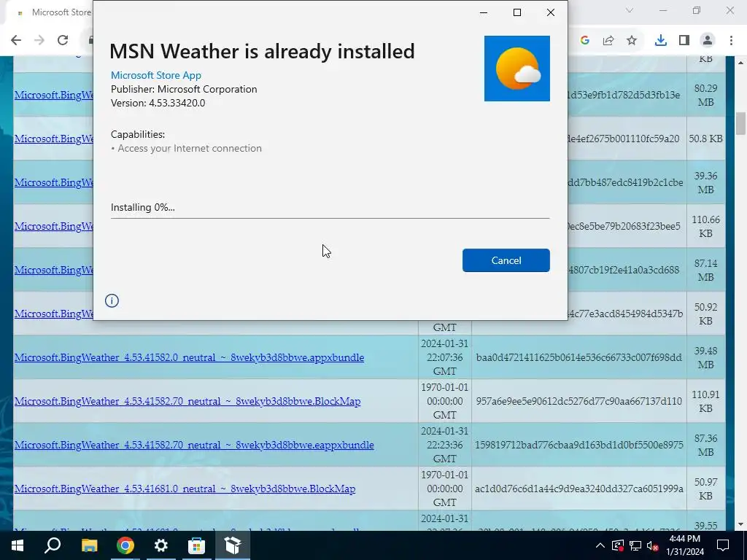Viewport: 747px width, 560px height.
Task: Bookmark this page with the star icon
Action: click(x=632, y=41)
